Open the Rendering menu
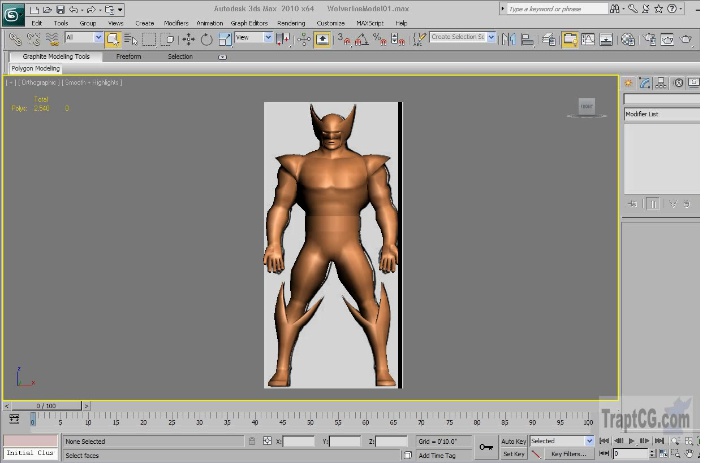Image resolution: width=724 pixels, height=463 pixels. pos(291,23)
